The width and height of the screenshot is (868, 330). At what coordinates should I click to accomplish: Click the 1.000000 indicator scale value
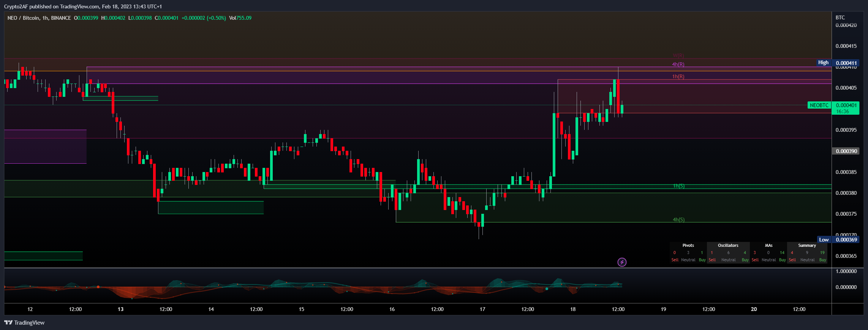point(846,272)
